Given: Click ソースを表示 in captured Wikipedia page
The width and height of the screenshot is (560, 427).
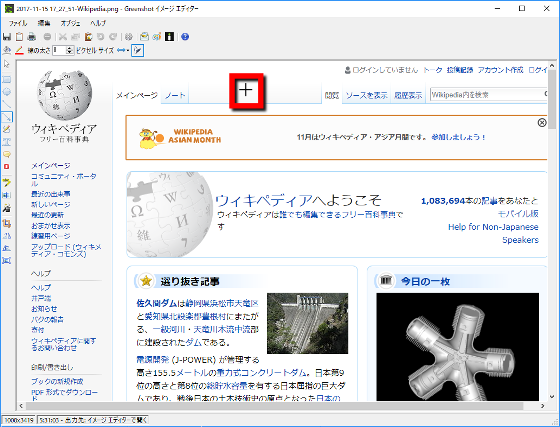Looking at the screenshot, I should coord(366,95).
